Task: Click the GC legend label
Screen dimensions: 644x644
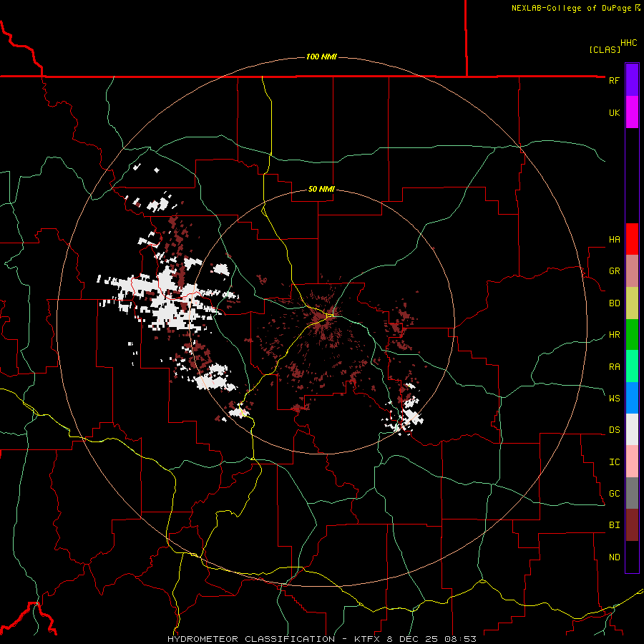Action: pyautogui.click(x=614, y=493)
